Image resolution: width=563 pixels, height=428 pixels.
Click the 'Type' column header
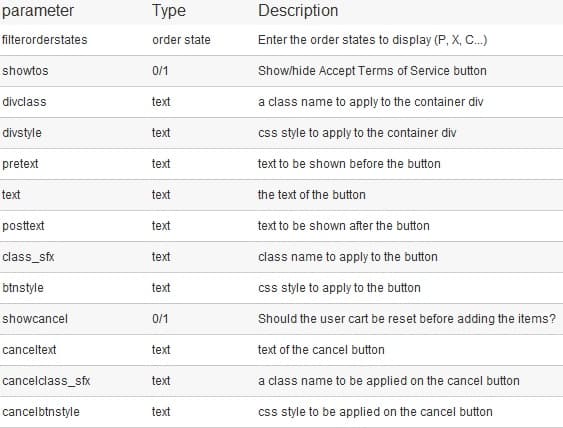169,11
